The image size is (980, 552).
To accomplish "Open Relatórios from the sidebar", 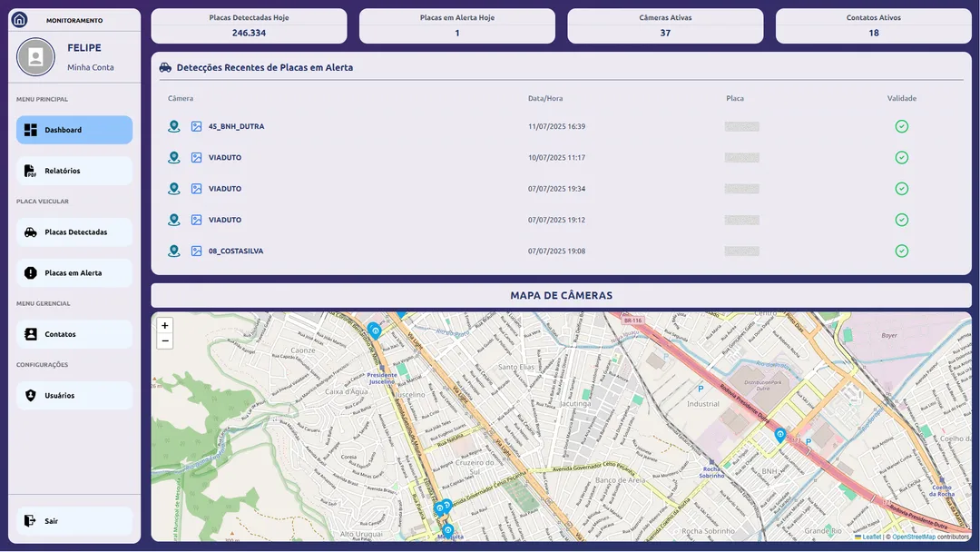I will point(74,171).
